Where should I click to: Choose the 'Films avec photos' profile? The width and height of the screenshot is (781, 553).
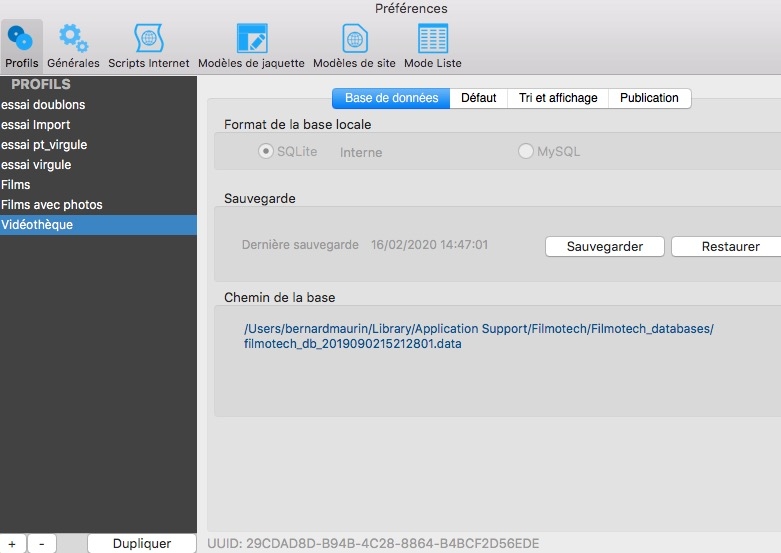[x=52, y=205]
